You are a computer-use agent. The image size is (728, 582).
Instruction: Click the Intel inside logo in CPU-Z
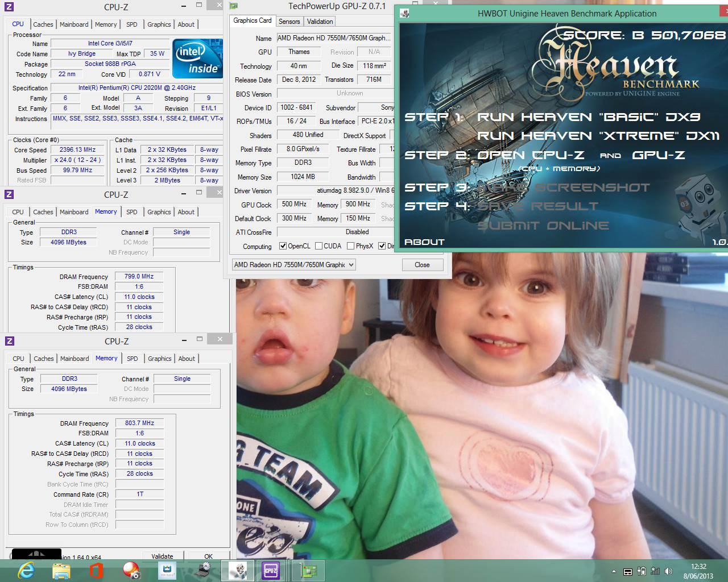click(x=197, y=59)
